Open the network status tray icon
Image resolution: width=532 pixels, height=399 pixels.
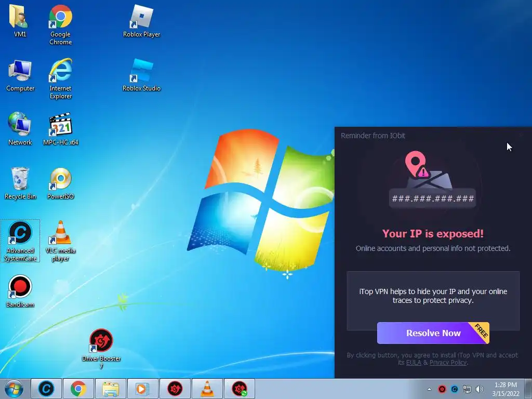coord(467,389)
